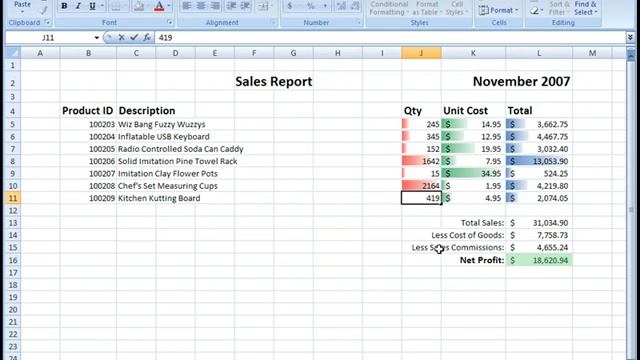Apply the red Font Color
The image size is (640, 360).
[159, 6]
